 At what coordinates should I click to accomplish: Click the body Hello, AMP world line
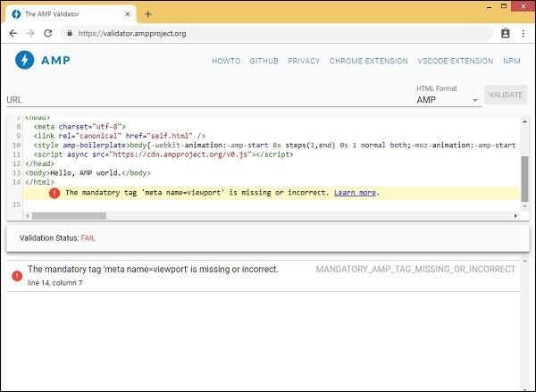pyautogui.click(x=88, y=172)
